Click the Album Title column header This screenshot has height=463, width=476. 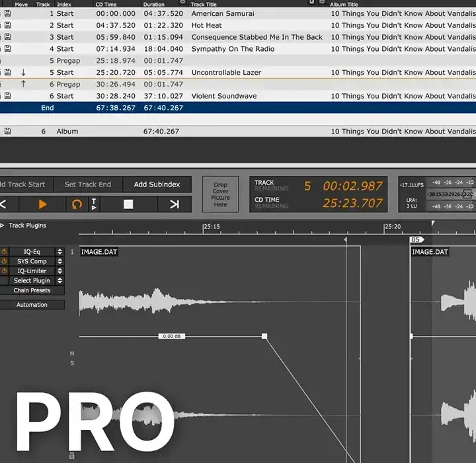point(344,4)
